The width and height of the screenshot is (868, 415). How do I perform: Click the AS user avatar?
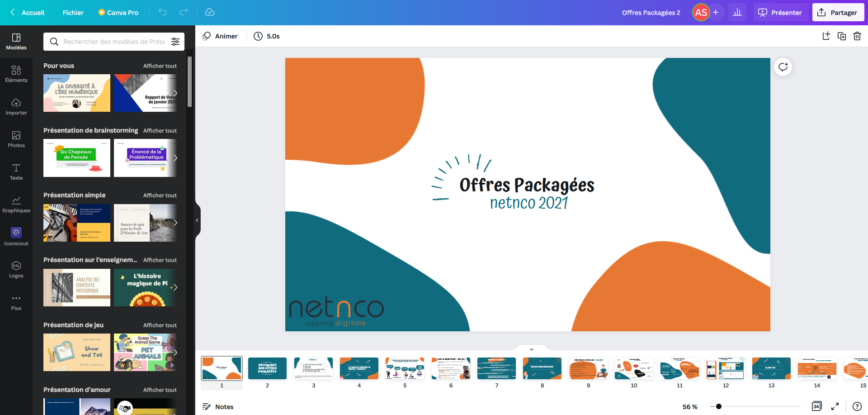[701, 12]
